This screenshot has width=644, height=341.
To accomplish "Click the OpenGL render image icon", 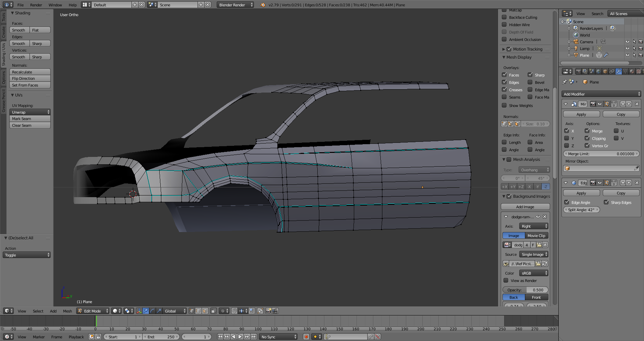I will pyautogui.click(x=268, y=311).
